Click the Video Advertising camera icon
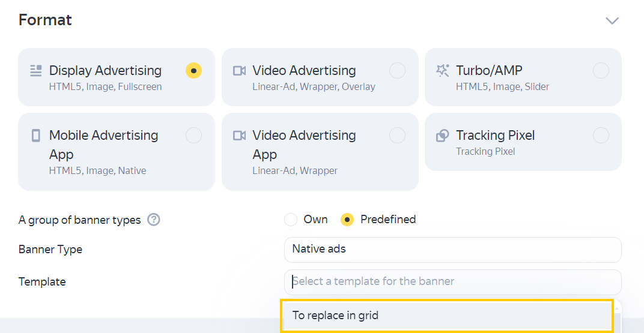This screenshot has height=333, width=644. coord(239,71)
